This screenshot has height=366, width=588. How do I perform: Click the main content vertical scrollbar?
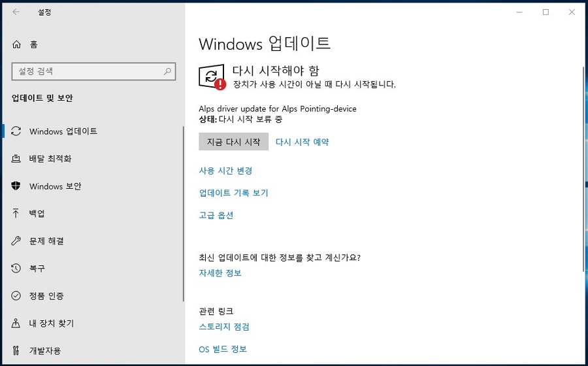(583, 169)
